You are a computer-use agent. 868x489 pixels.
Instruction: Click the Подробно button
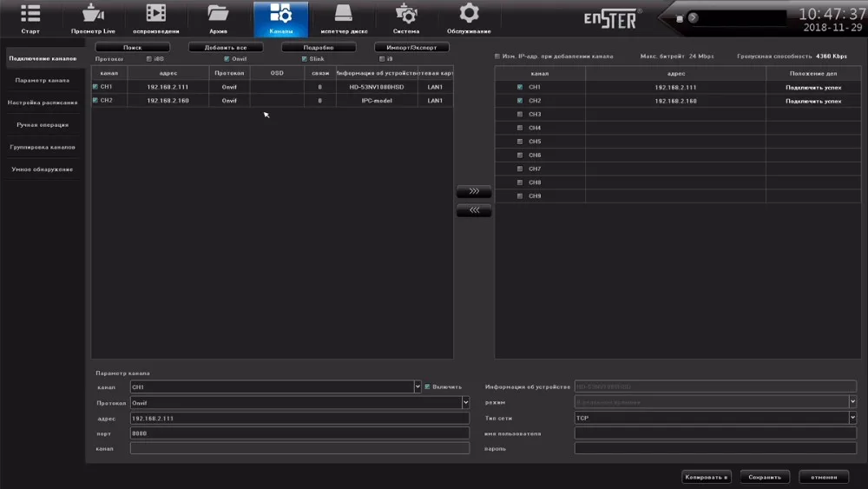click(x=319, y=48)
